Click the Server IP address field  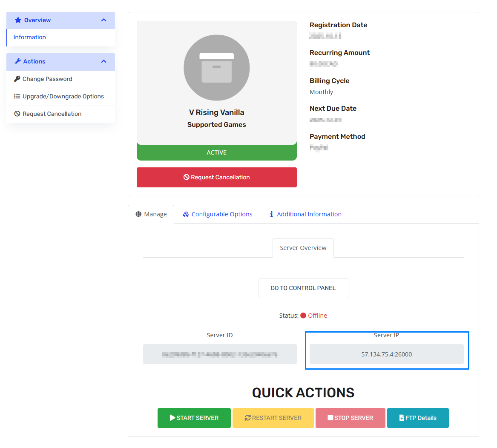click(386, 354)
